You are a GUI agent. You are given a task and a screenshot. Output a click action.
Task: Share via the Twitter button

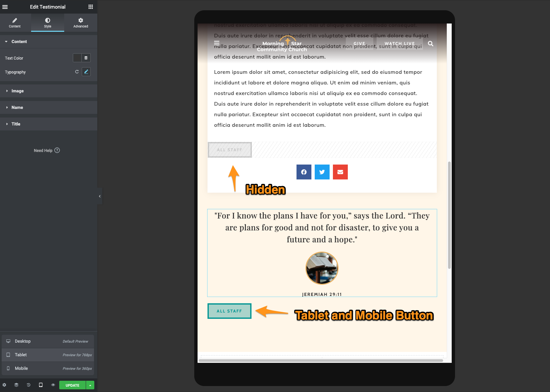coord(322,172)
